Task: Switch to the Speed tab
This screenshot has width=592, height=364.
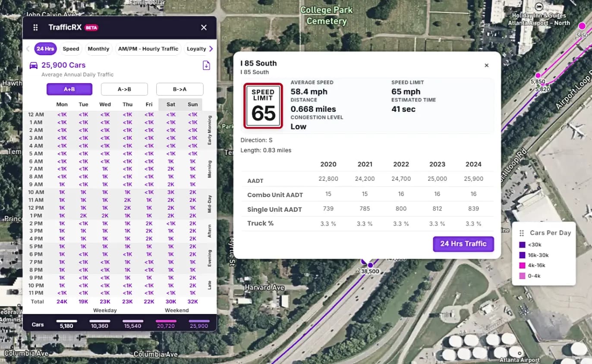Action: [x=71, y=49]
